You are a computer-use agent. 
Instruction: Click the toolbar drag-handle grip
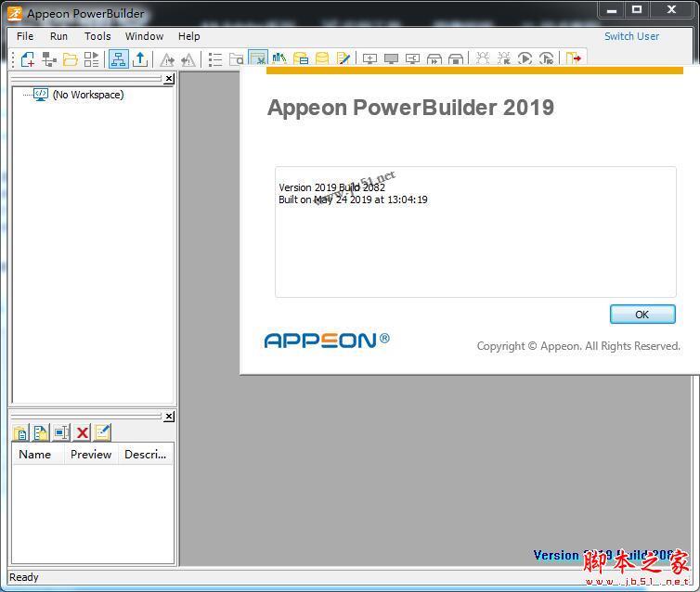click(13, 58)
